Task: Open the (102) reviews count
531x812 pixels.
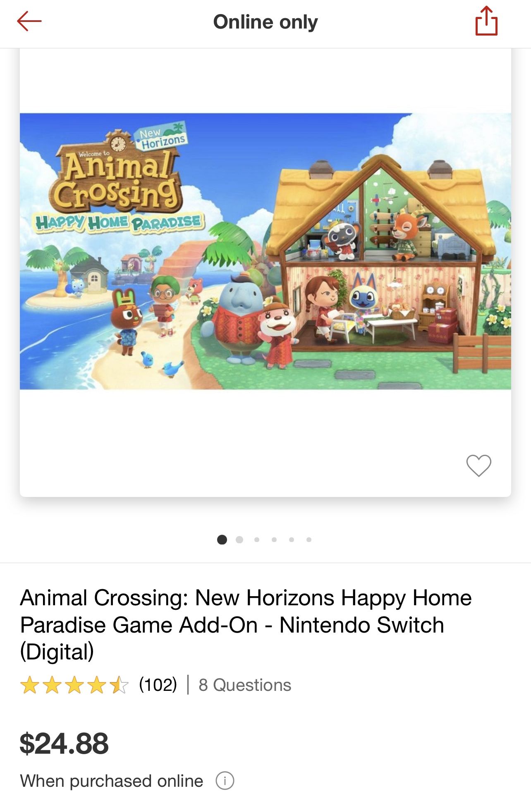Action: [158, 685]
